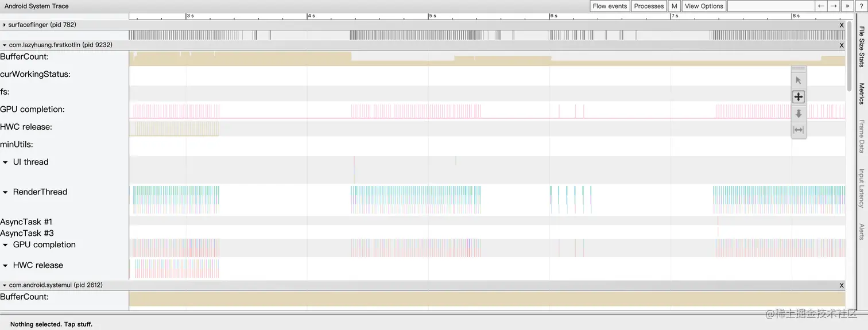Open View Options dropdown
Image resolution: width=868 pixels, height=330 pixels.
(704, 6)
